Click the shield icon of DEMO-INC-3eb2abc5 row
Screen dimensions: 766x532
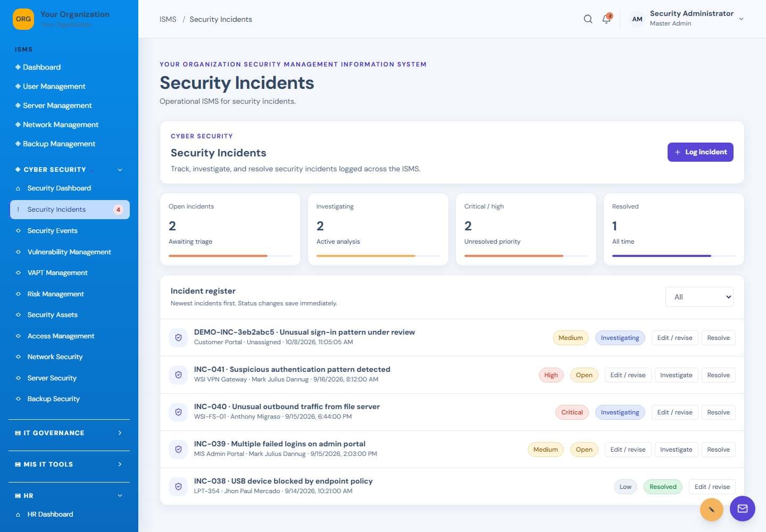tap(178, 337)
